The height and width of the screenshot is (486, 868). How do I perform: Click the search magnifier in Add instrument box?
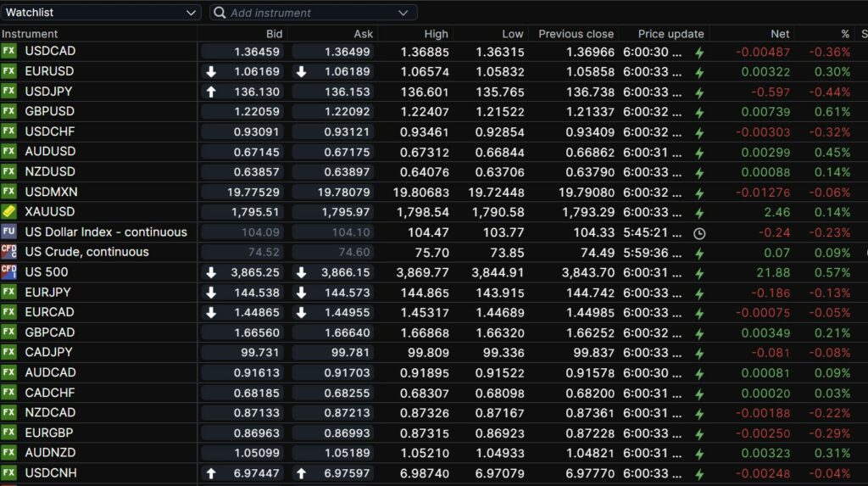(x=220, y=13)
